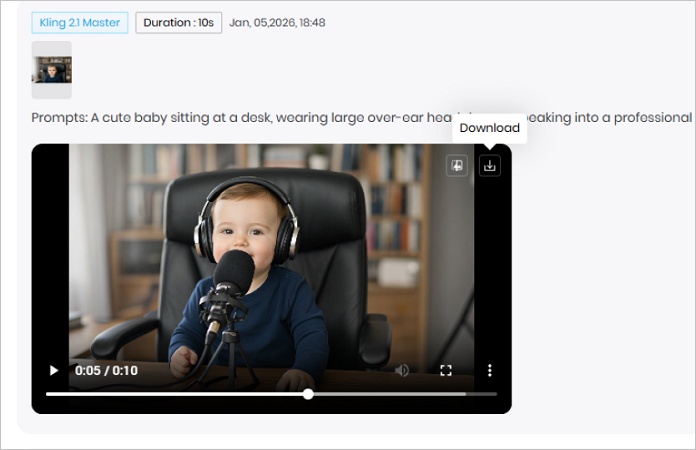Click the Duration : 10s tag
The height and width of the screenshot is (450, 696).
pyautogui.click(x=178, y=23)
